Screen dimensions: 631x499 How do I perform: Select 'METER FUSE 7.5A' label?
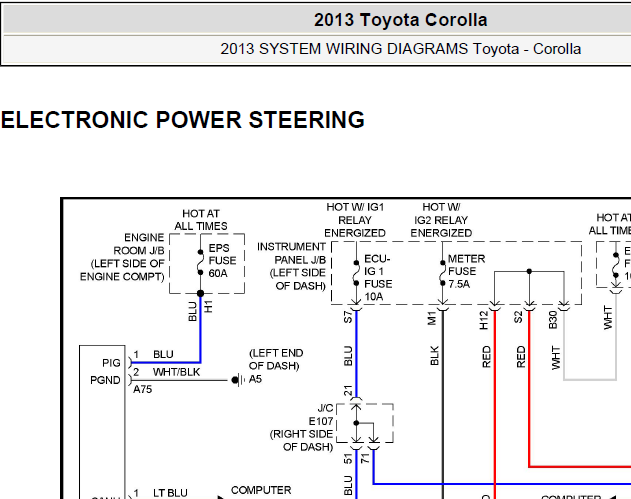pos(466,271)
